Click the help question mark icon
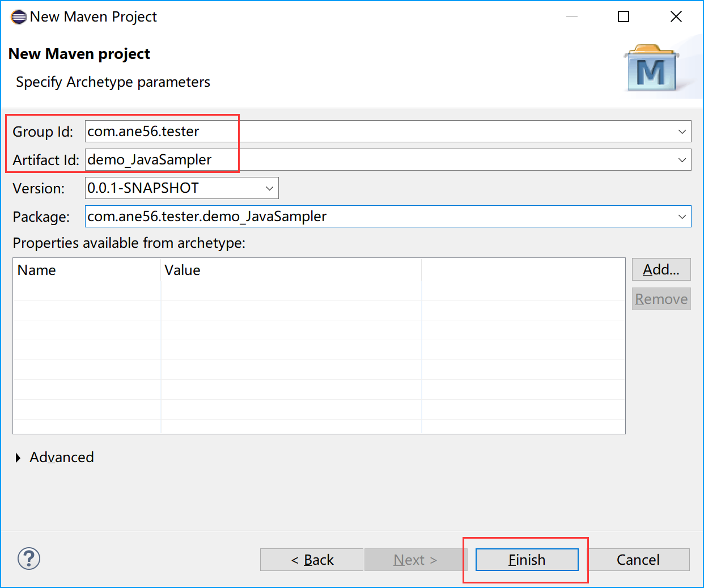Image resolution: width=704 pixels, height=588 pixels. 29,559
